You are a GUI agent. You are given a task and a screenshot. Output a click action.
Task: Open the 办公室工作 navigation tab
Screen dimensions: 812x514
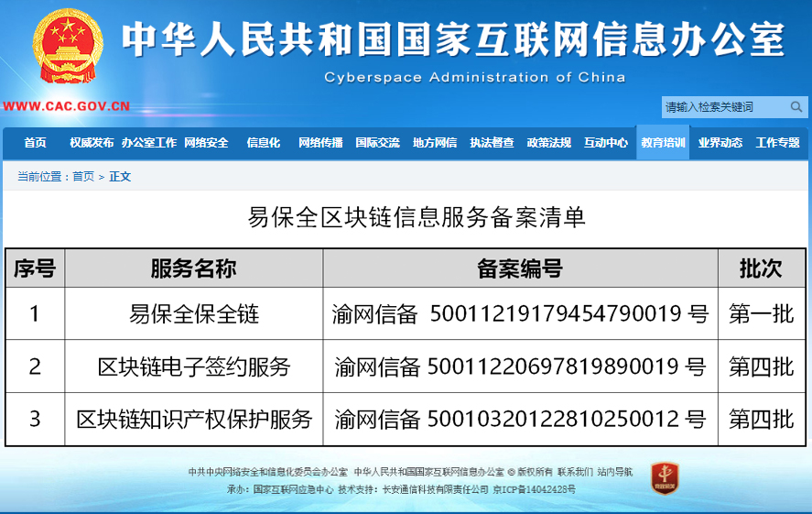[149, 143]
